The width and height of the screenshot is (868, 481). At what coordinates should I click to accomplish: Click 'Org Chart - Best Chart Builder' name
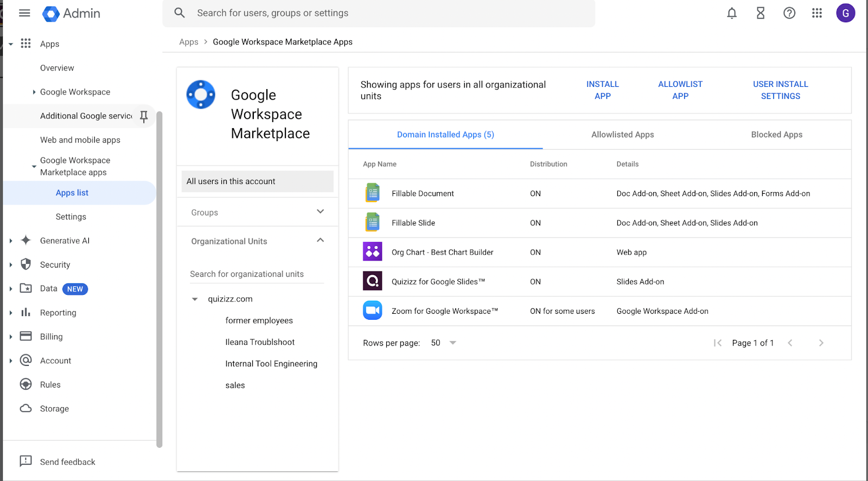coord(442,252)
